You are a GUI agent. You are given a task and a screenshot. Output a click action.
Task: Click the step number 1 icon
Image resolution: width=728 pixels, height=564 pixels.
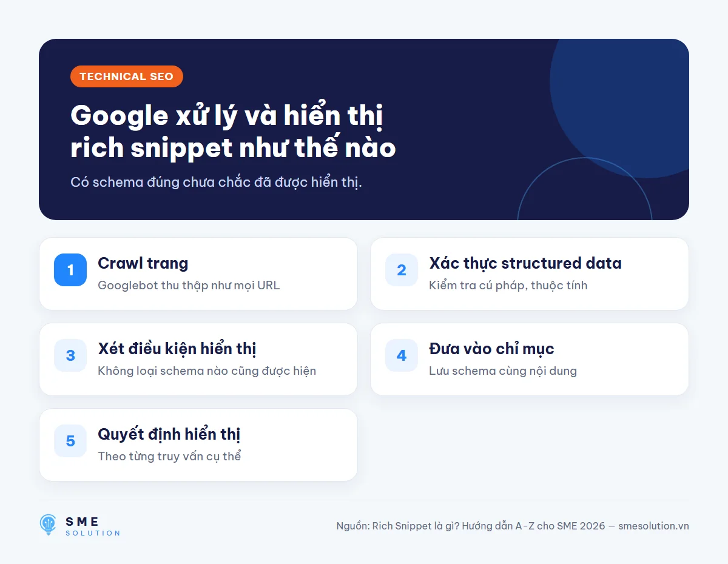70,270
